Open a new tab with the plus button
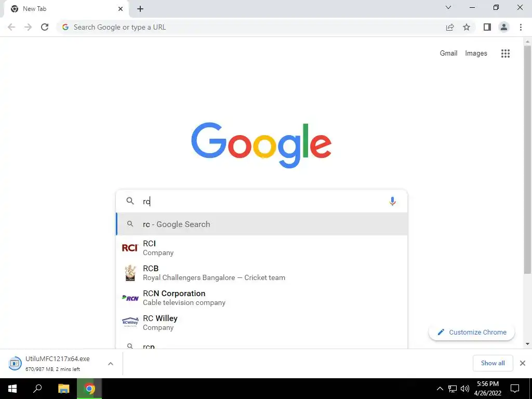Image resolution: width=532 pixels, height=399 pixels. [x=140, y=9]
